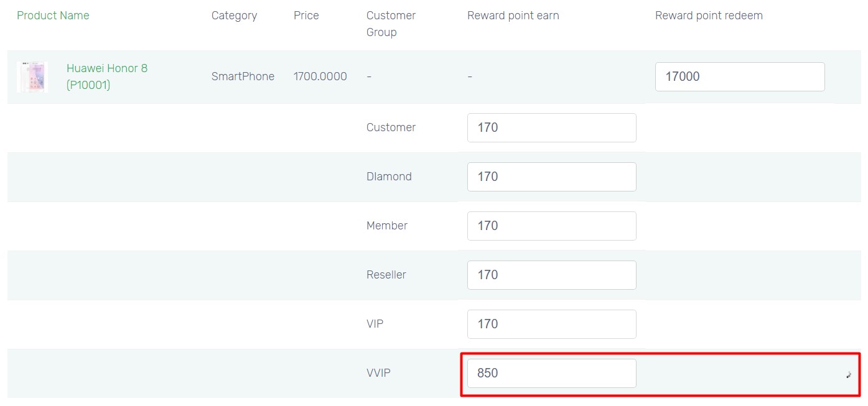Click the 1700.0000 price cell
This screenshot has width=868, height=406.
click(x=320, y=76)
